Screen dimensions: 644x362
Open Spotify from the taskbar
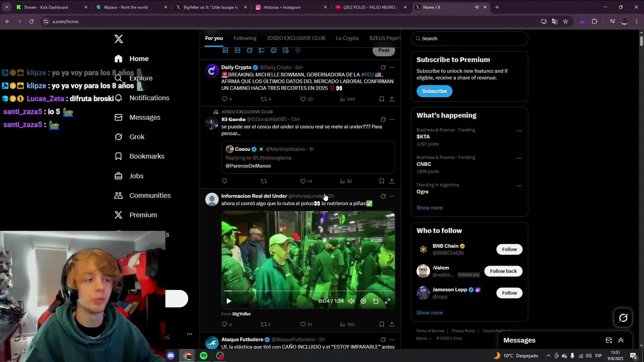point(204,355)
